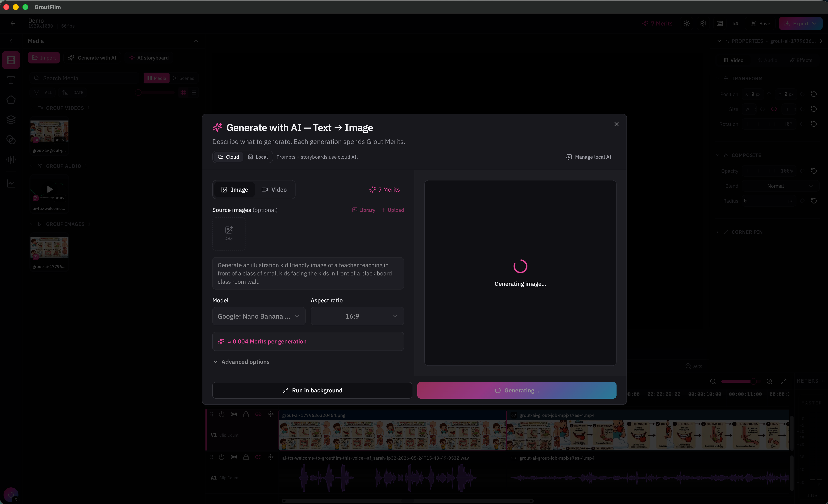Reset Opacity composite value
This screenshot has height=504, width=828.
pyautogui.click(x=813, y=171)
